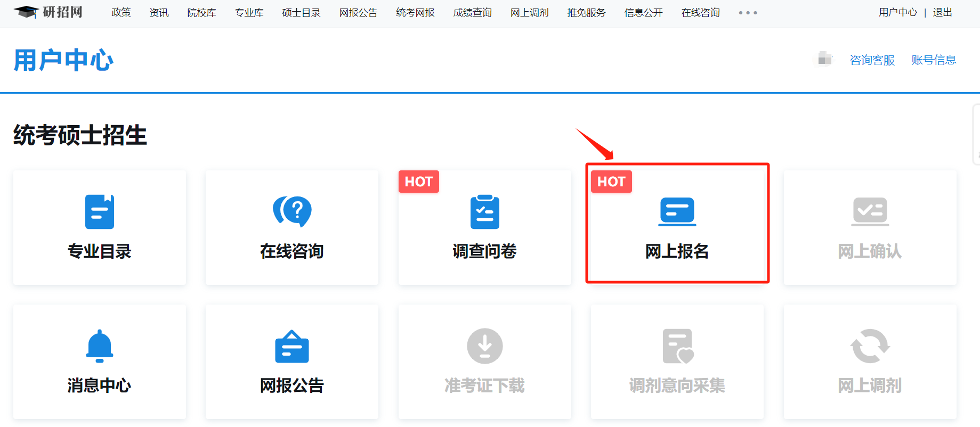Click the 调剂意向采集 form icon
Viewport: 980px width, 427px height.
(x=677, y=346)
